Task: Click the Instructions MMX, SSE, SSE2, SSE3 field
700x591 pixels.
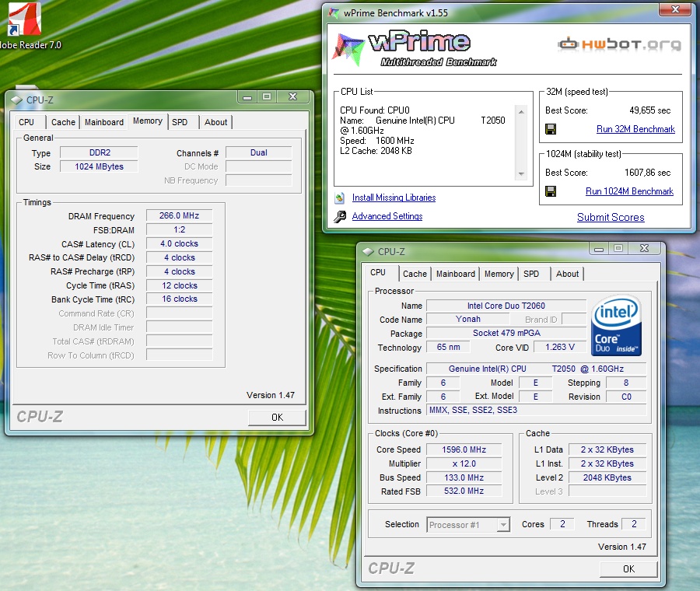Action: click(536, 410)
